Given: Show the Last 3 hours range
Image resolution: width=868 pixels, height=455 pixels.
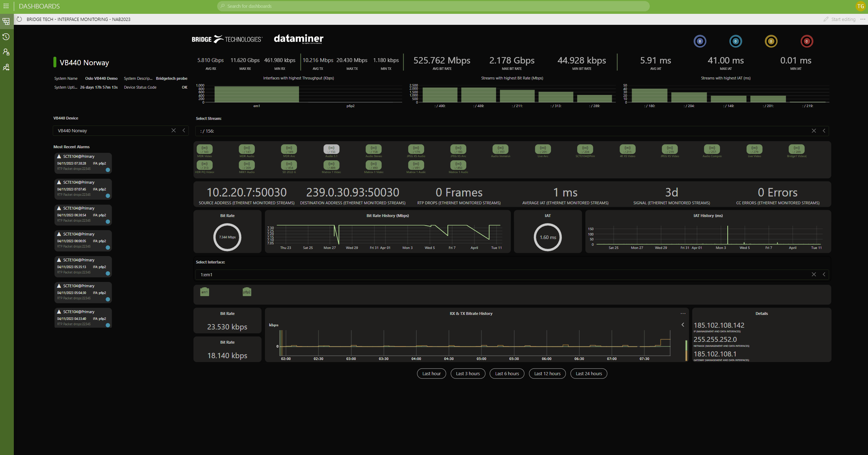Looking at the screenshot, I should tap(468, 373).
